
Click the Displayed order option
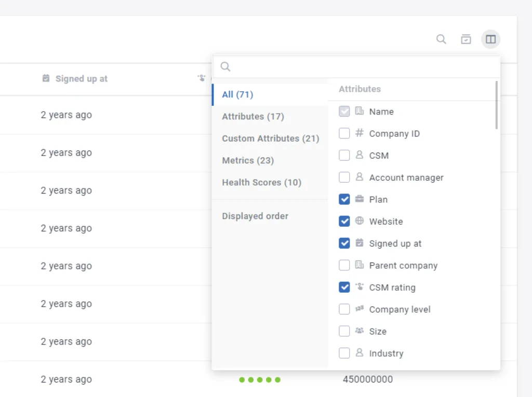pyautogui.click(x=255, y=216)
